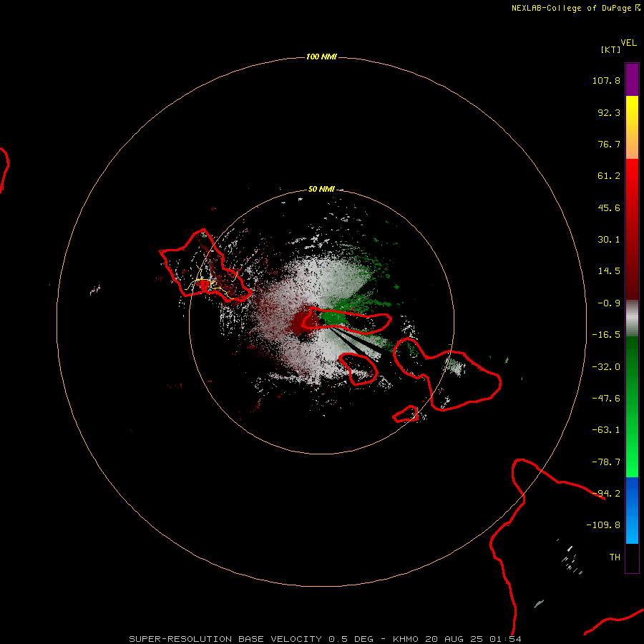Click the purple segment of the color bar
This screenshot has height=644, width=644.
632,79
